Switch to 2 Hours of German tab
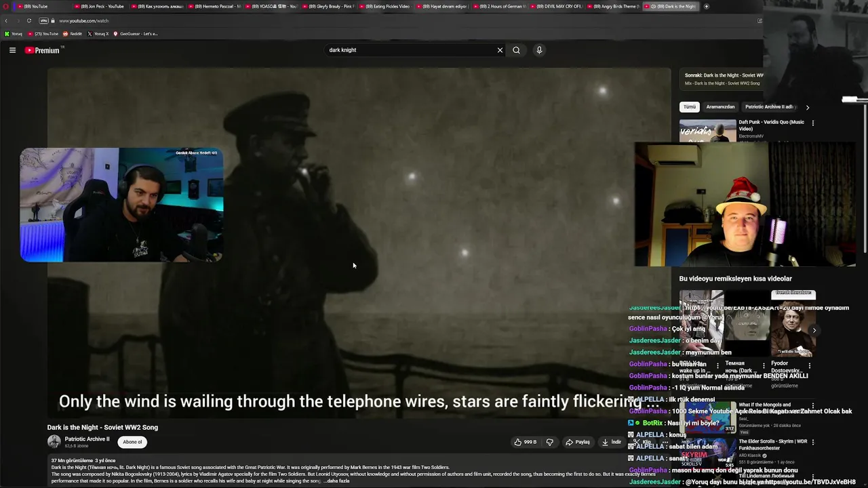 [498, 6]
